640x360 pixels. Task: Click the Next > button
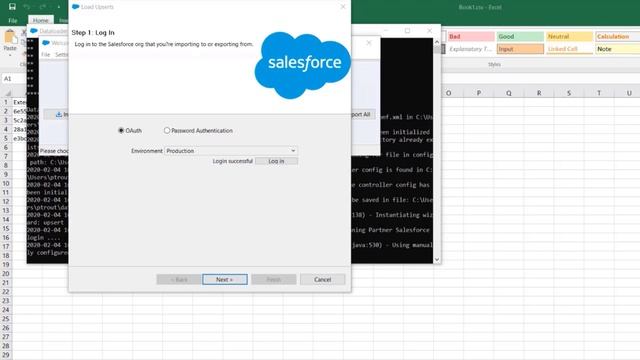pyautogui.click(x=224, y=280)
